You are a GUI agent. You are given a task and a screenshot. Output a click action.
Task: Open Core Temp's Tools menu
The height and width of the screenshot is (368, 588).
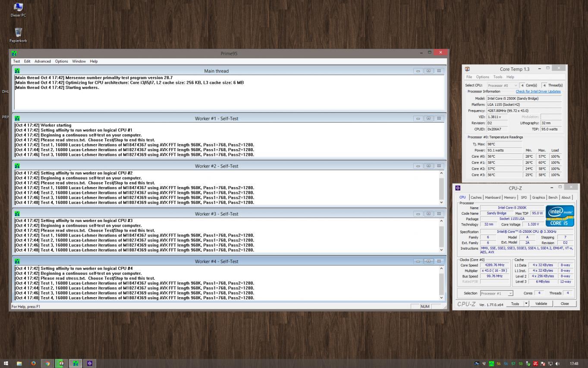point(497,77)
